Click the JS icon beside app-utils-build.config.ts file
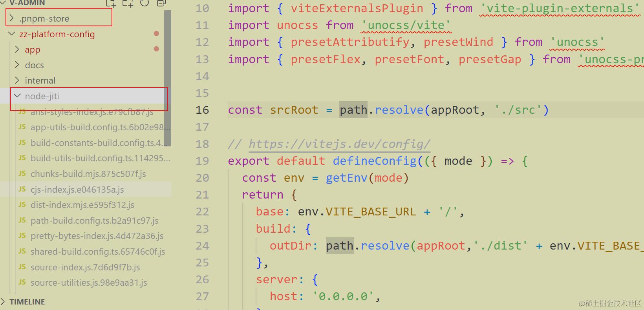The image size is (644, 310). (x=22, y=127)
